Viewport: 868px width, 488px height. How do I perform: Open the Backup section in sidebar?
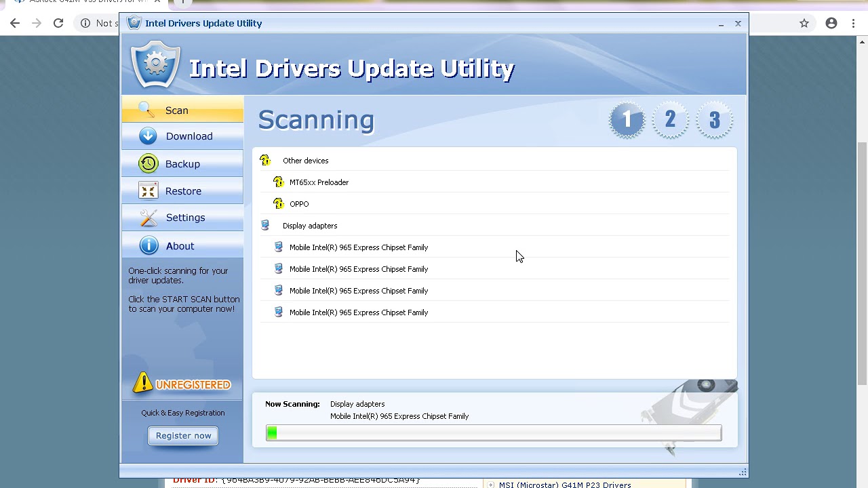[182, 164]
